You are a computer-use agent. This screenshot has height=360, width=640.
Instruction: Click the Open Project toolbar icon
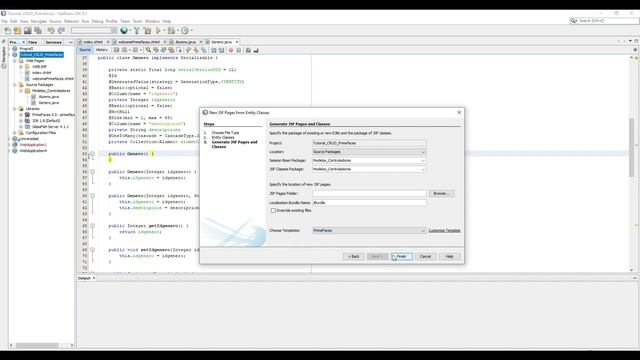point(27,31)
